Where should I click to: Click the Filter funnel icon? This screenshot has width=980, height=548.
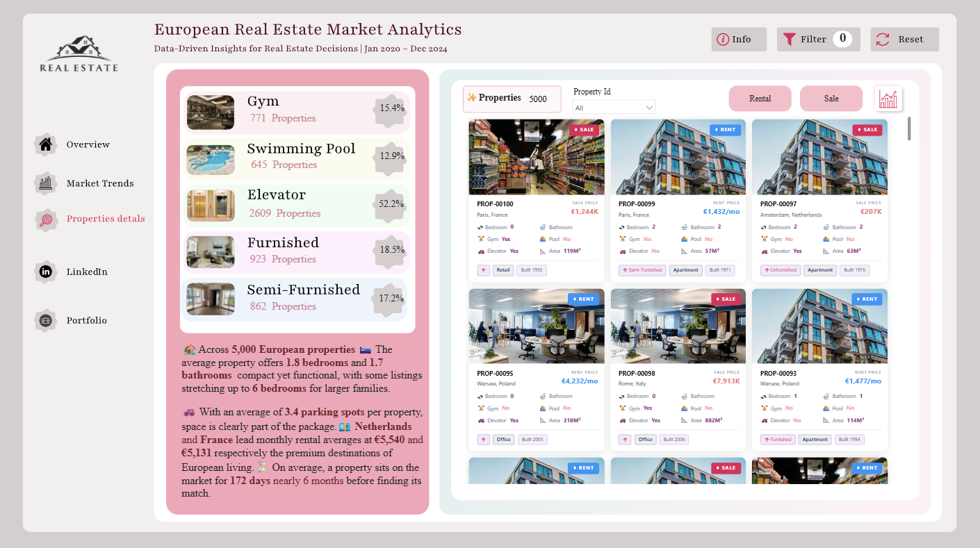pyautogui.click(x=790, y=40)
